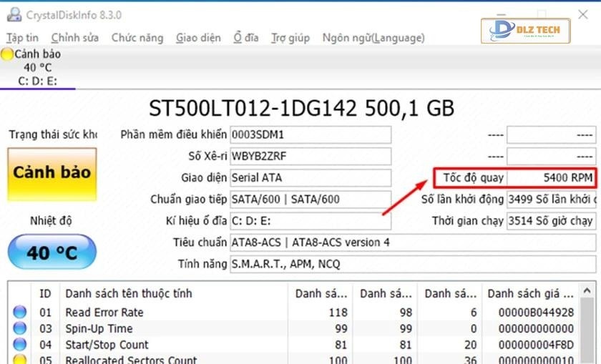Click the drive letter field C: D: E:
601x364 pixels.
click(x=311, y=221)
